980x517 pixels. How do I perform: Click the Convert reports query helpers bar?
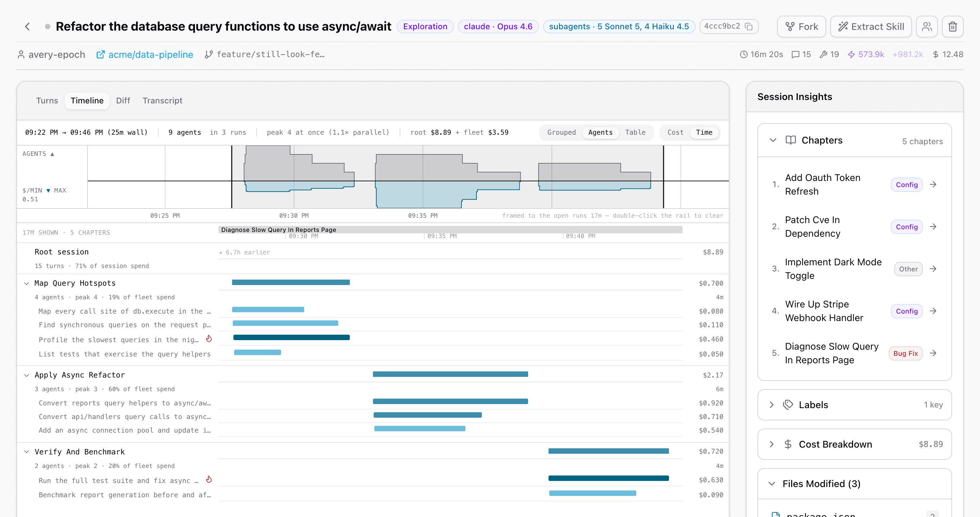pos(450,402)
